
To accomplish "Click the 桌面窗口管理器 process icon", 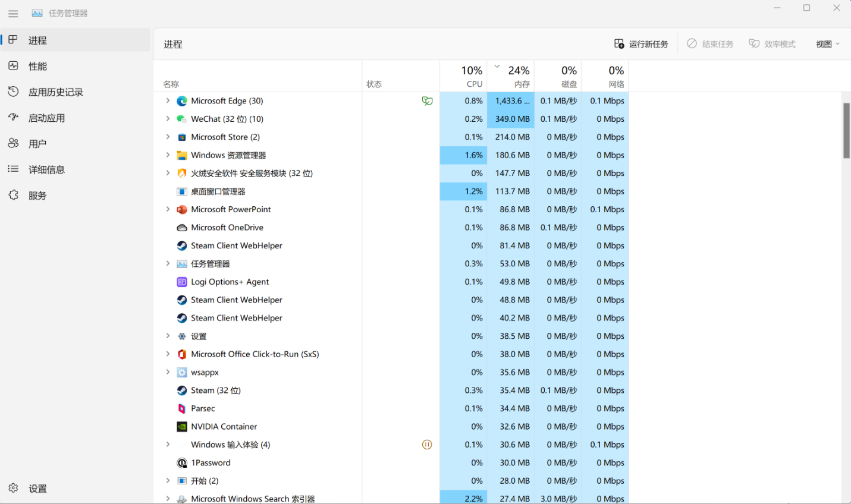I will tap(182, 191).
